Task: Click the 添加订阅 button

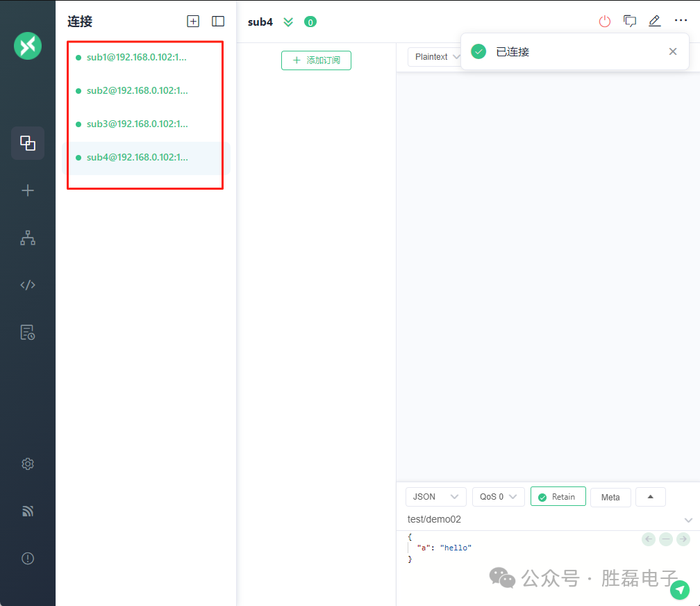Action: click(316, 60)
